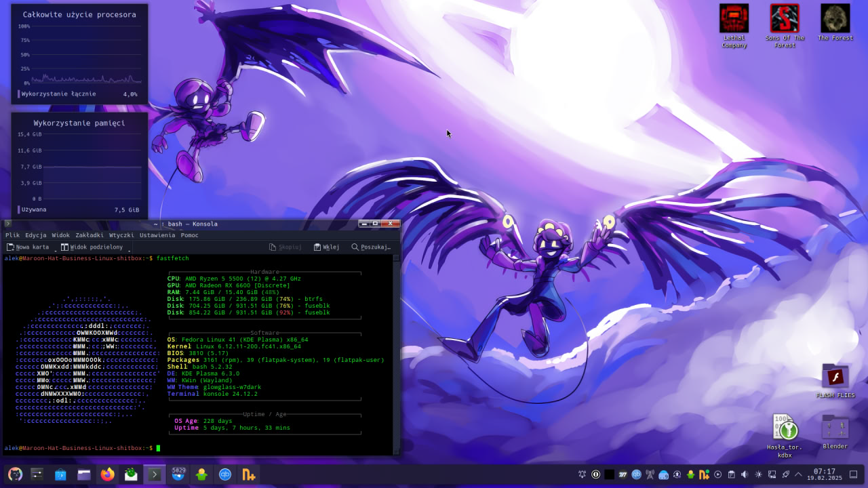Click the Widok podzielony button
This screenshot has width=868, height=488.
point(92,247)
